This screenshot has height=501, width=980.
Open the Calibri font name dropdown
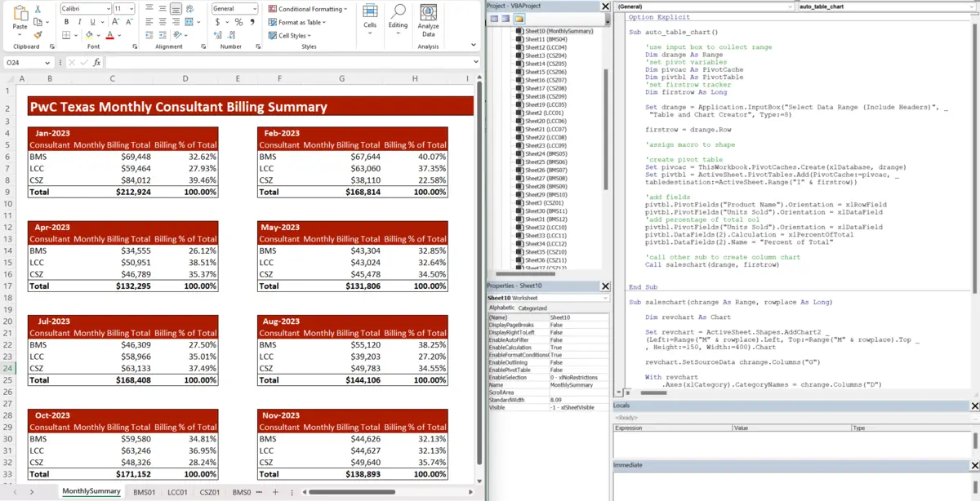(x=109, y=8)
